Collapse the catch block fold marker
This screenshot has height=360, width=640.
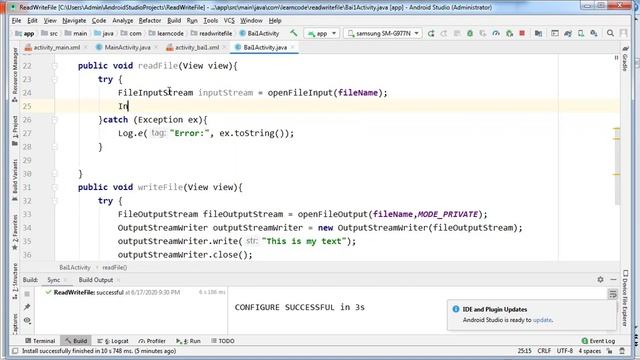[54, 120]
